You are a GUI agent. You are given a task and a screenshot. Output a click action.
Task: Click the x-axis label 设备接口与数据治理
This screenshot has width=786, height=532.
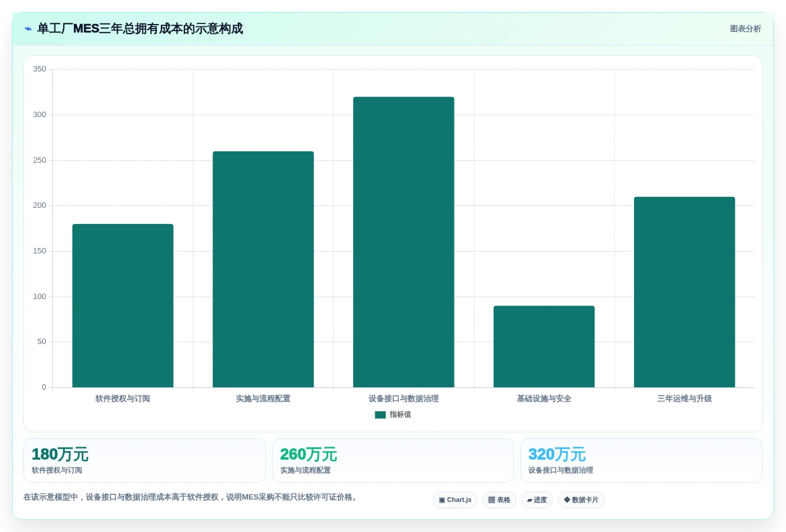pos(404,399)
